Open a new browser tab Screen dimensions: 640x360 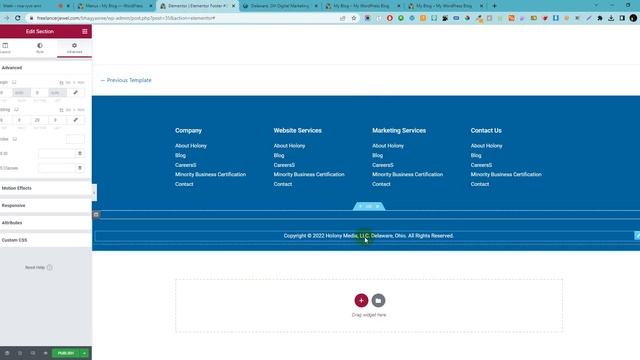[x=494, y=6]
